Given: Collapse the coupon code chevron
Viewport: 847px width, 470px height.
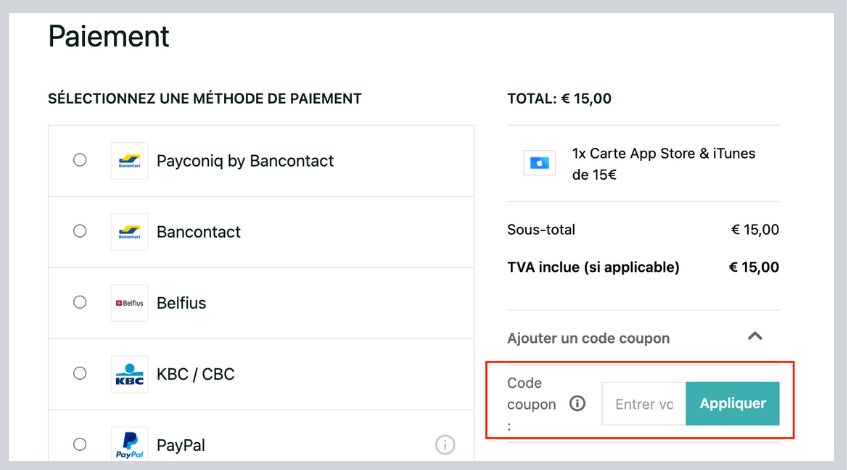Looking at the screenshot, I should click(x=755, y=337).
